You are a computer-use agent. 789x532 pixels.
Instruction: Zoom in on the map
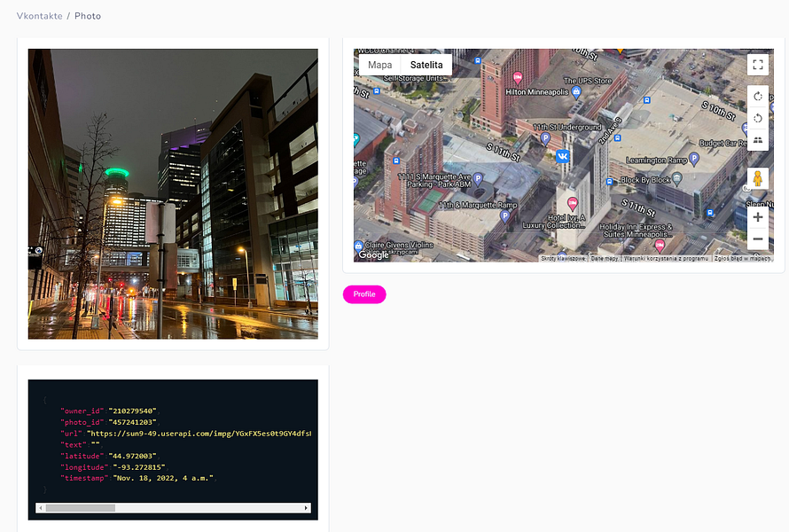coord(758,216)
